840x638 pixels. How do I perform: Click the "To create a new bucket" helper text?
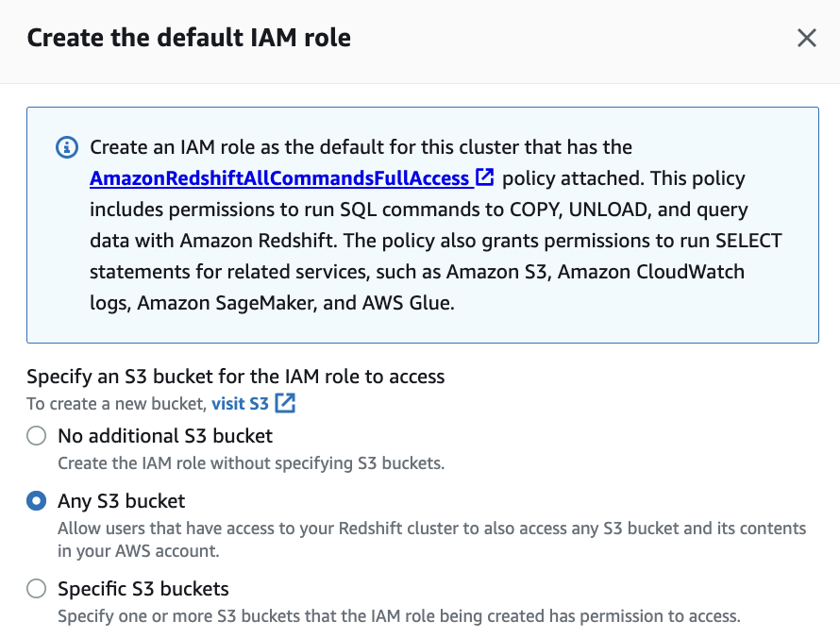coord(115,404)
